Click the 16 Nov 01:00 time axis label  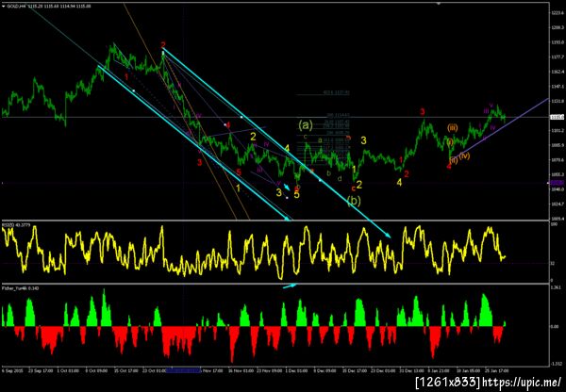(240, 370)
